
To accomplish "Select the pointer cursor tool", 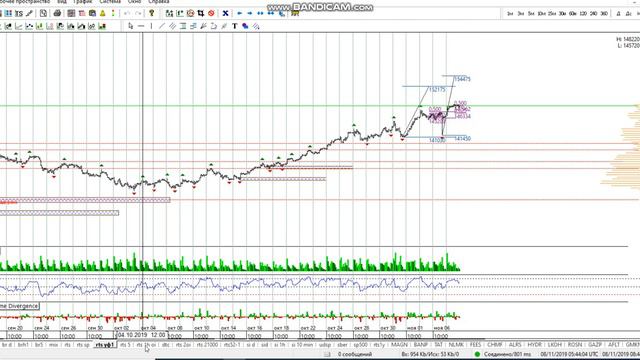I will tap(131, 26).
